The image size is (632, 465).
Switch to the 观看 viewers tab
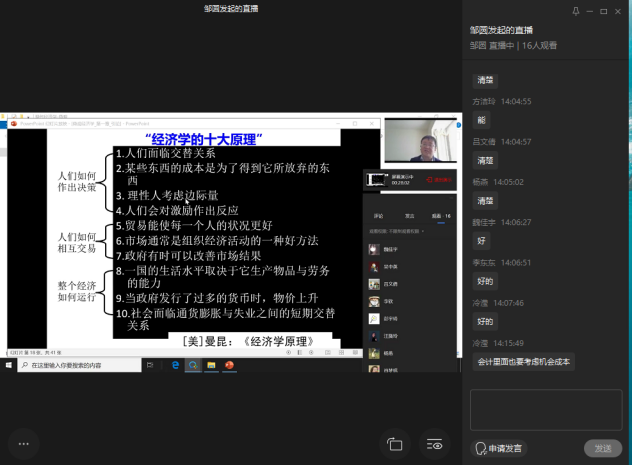click(440, 215)
